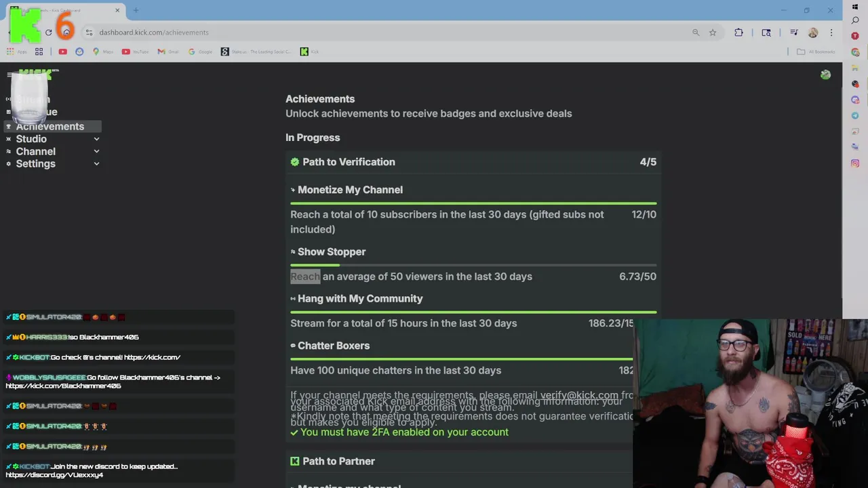Click the Achievements trophy icon in sidebar
Viewport: 868px width, 488px height.
tap(9, 127)
